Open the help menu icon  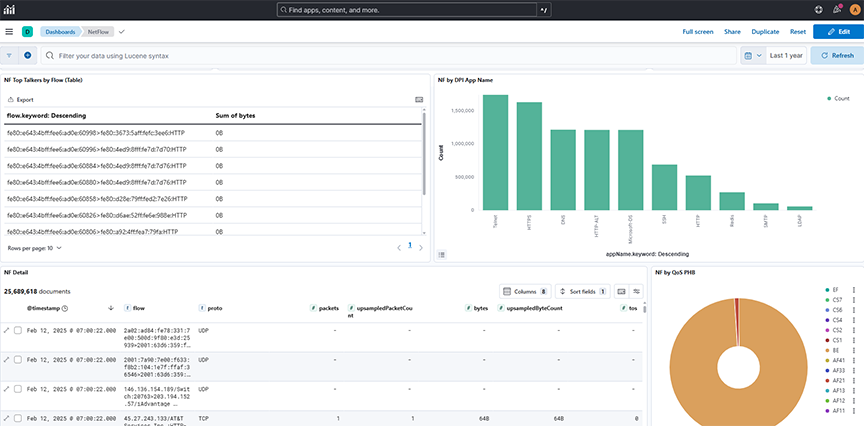(x=819, y=9)
